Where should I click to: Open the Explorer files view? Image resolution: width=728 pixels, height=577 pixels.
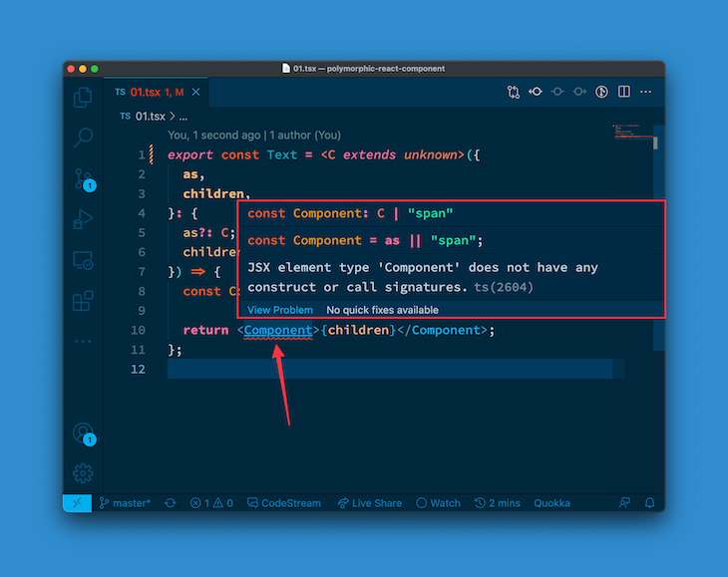(83, 97)
